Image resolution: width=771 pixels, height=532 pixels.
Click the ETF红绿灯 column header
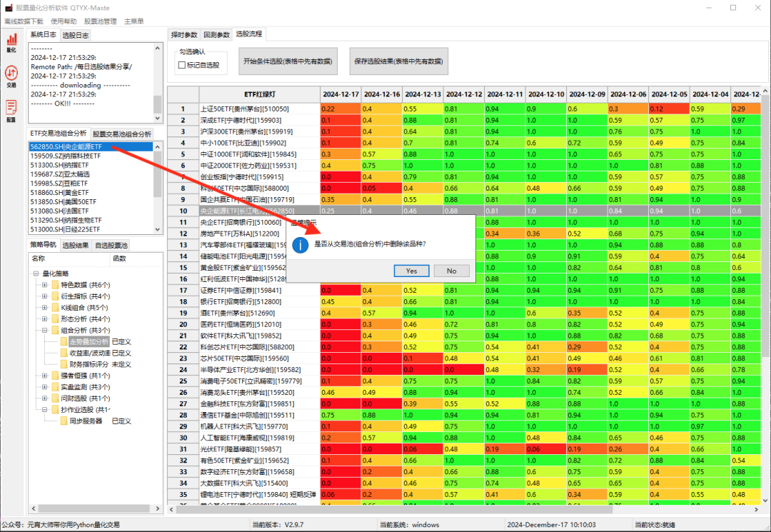pyautogui.click(x=260, y=94)
